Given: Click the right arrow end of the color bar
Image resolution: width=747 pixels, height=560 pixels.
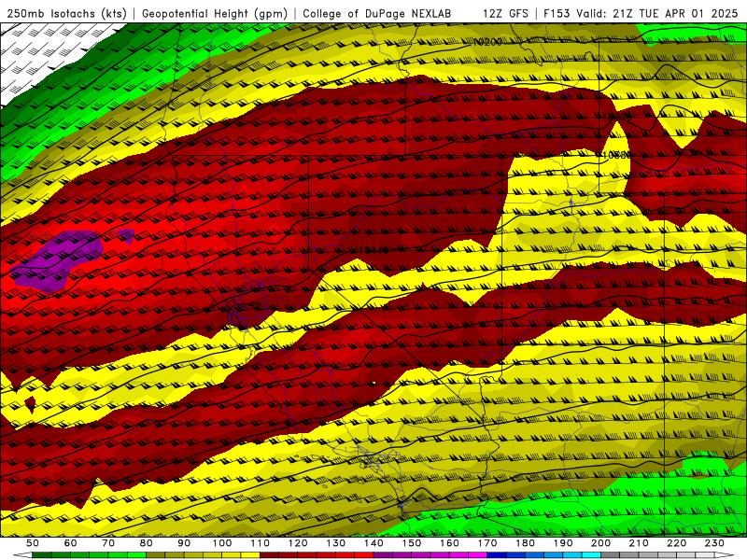Looking at the screenshot, I should click(725, 555).
